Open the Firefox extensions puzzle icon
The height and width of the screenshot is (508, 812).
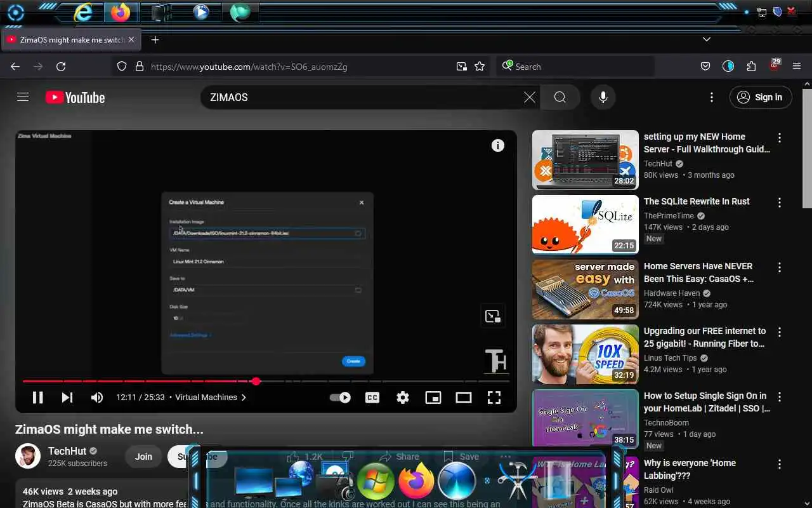751,67
